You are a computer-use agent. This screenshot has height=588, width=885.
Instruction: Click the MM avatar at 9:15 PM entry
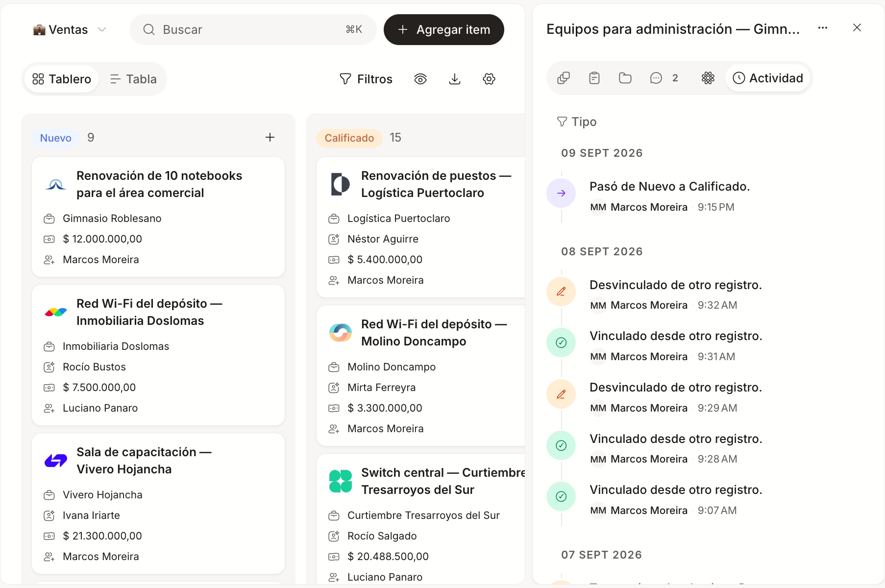tap(598, 207)
